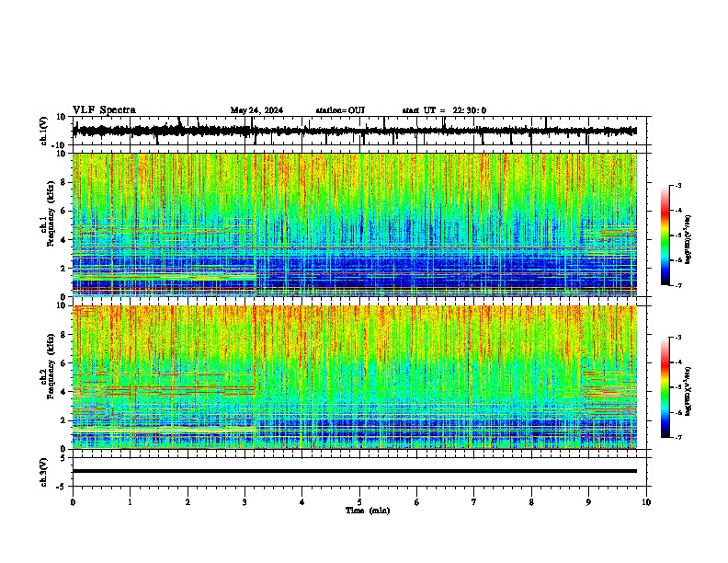Screen dimensions: 728x563
Task: Click the "-3" label on ch.2 colorbar
Action: (678, 338)
